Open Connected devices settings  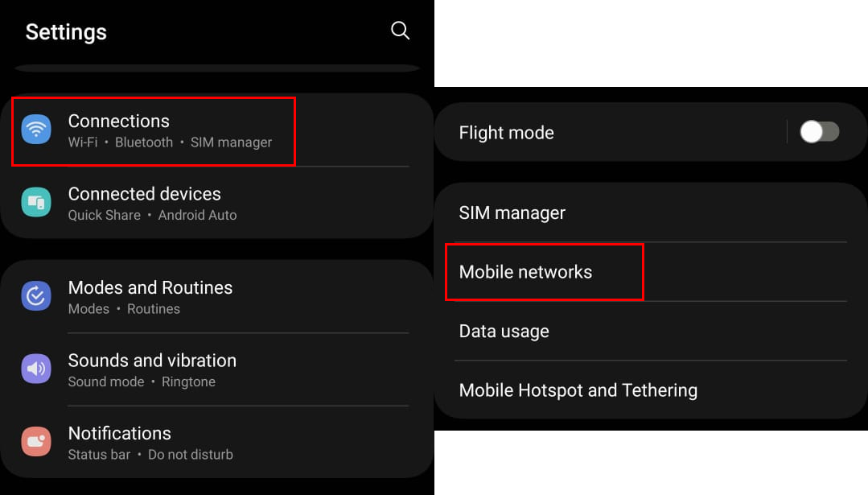[x=145, y=194]
